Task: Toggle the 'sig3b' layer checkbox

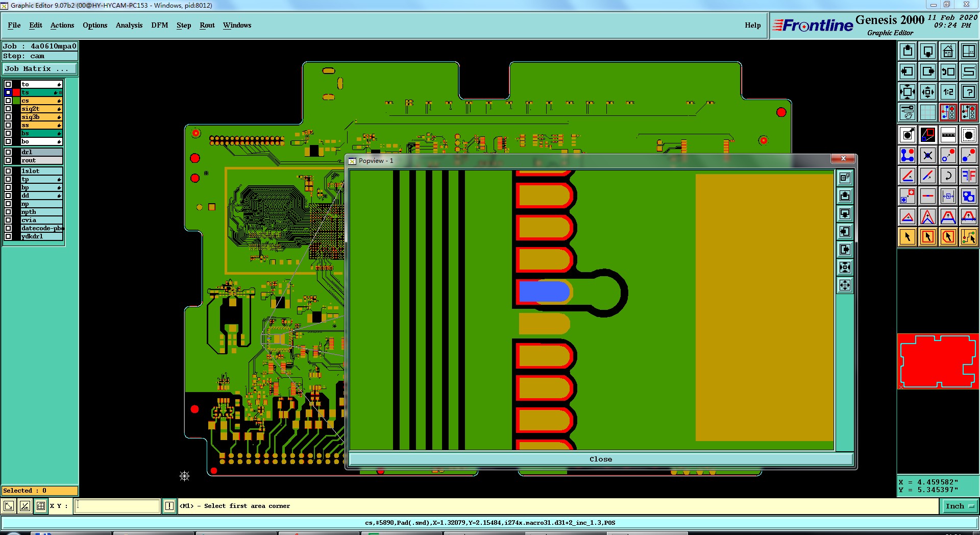Action: [8, 117]
